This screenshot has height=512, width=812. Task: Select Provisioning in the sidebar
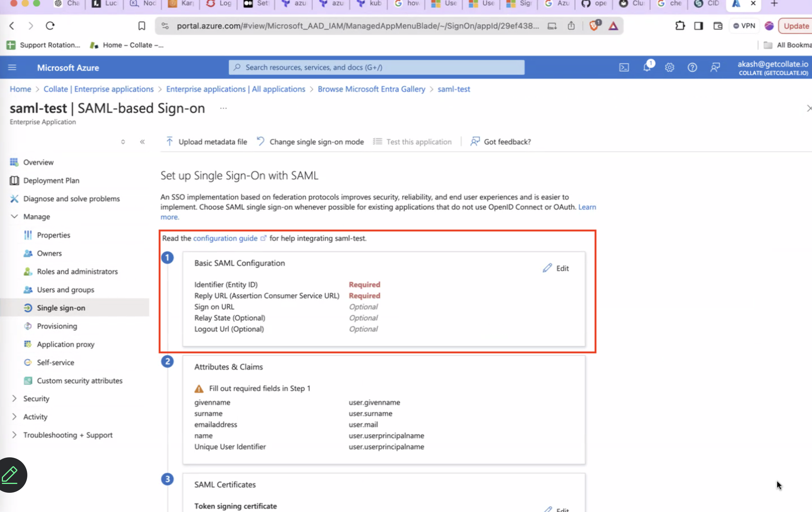tap(57, 326)
